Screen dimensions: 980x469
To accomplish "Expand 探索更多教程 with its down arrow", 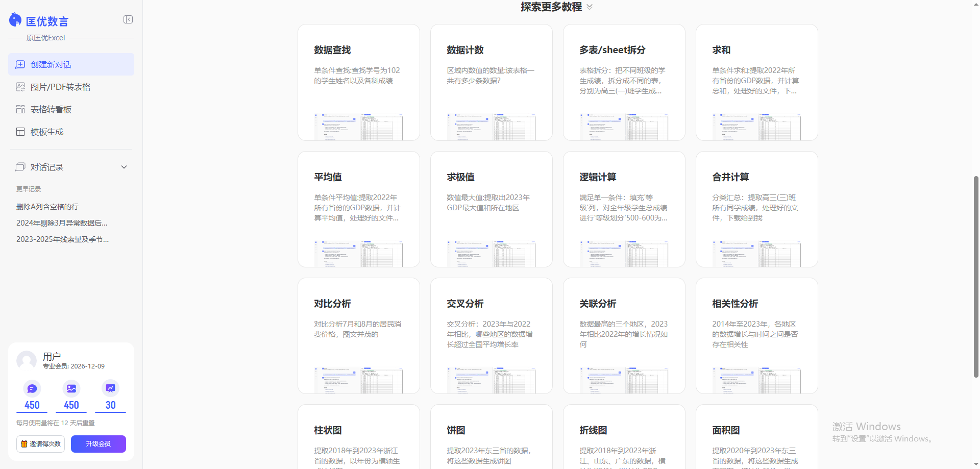I will click(x=590, y=7).
